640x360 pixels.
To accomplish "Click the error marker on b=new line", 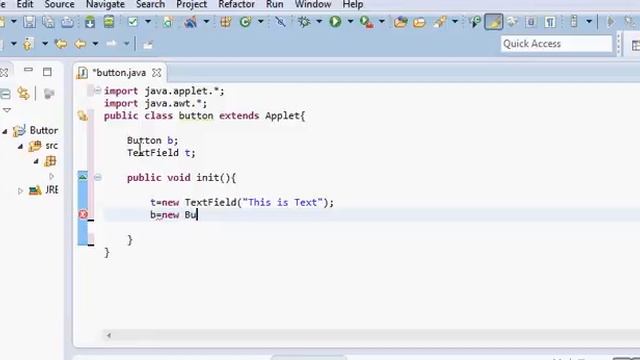I will coord(83,214).
